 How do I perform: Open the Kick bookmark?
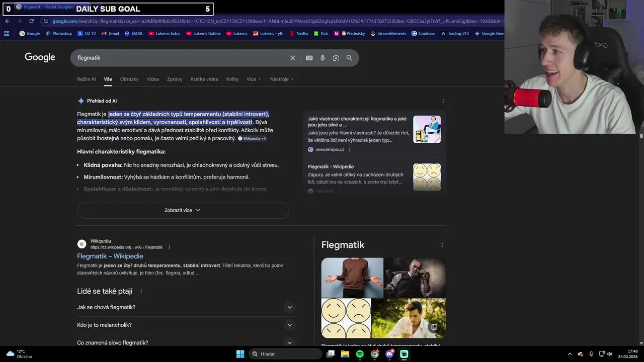point(321,34)
